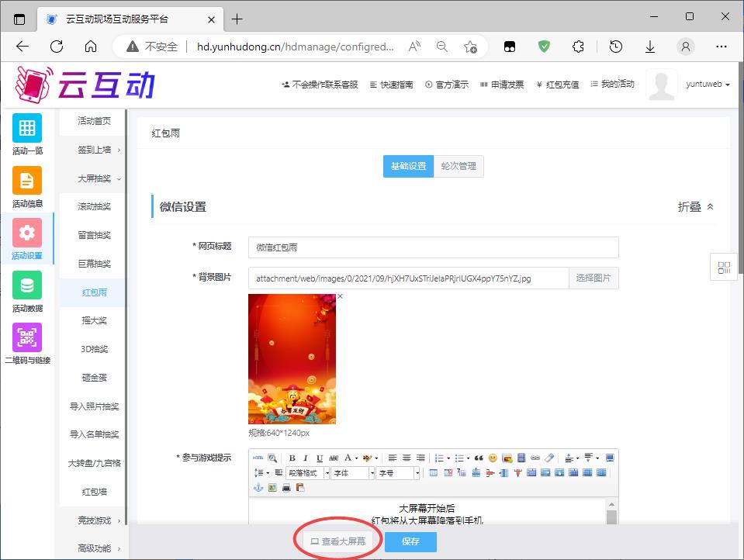Insert table in editor

coord(433,472)
